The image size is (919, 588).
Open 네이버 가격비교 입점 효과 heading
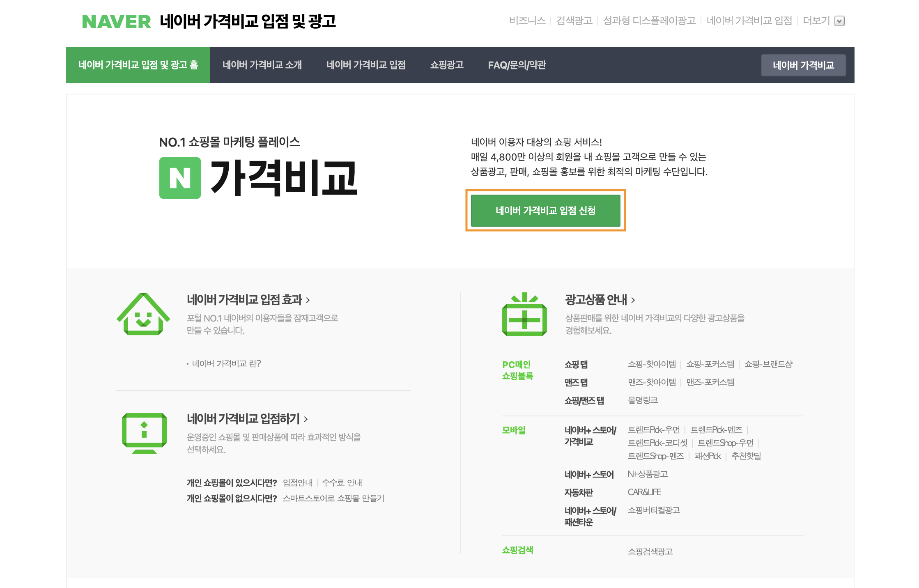click(248, 300)
